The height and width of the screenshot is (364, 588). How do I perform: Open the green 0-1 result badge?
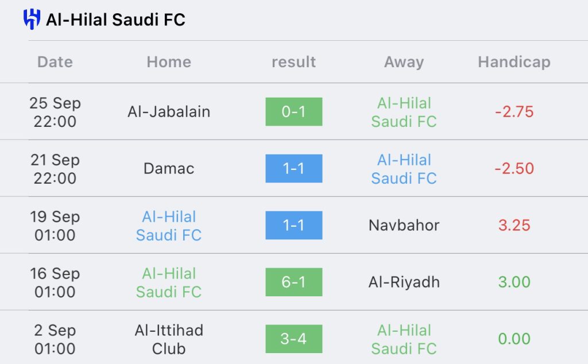[x=293, y=112]
